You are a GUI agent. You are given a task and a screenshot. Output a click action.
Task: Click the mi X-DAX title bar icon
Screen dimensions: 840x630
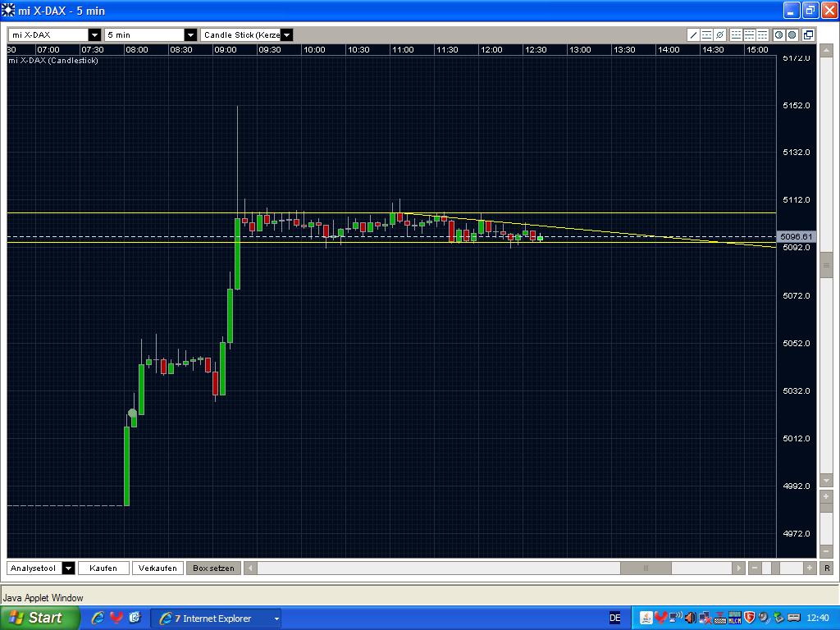click(x=8, y=10)
